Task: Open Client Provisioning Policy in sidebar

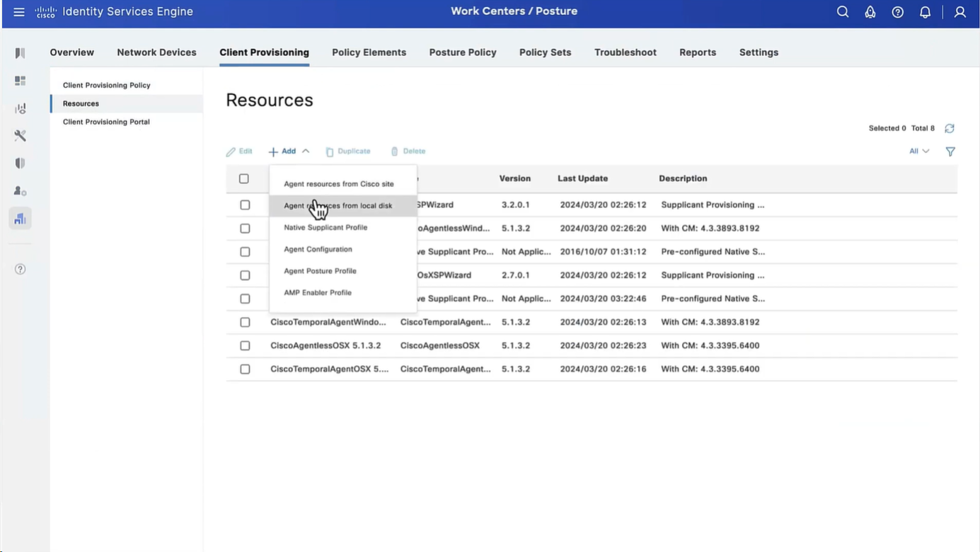Action: click(x=106, y=85)
